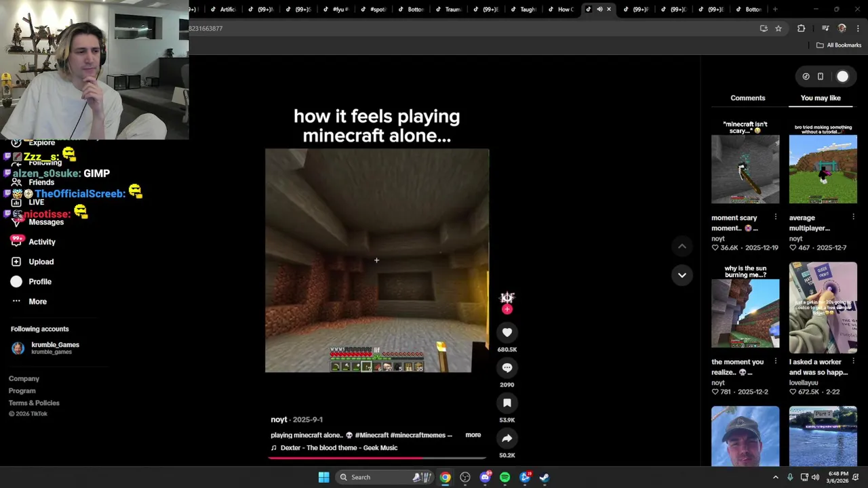The width and height of the screenshot is (868, 488).
Task: Switch to the 'Taugh' browser tab
Action: [522, 9]
